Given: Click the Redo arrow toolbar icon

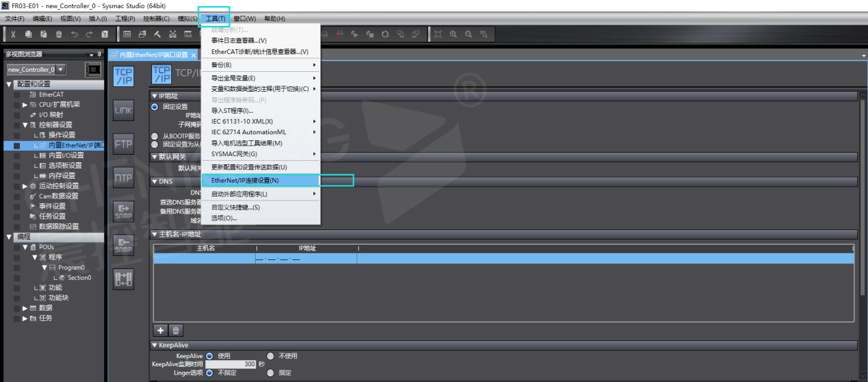Looking at the screenshot, I should click(x=89, y=34).
